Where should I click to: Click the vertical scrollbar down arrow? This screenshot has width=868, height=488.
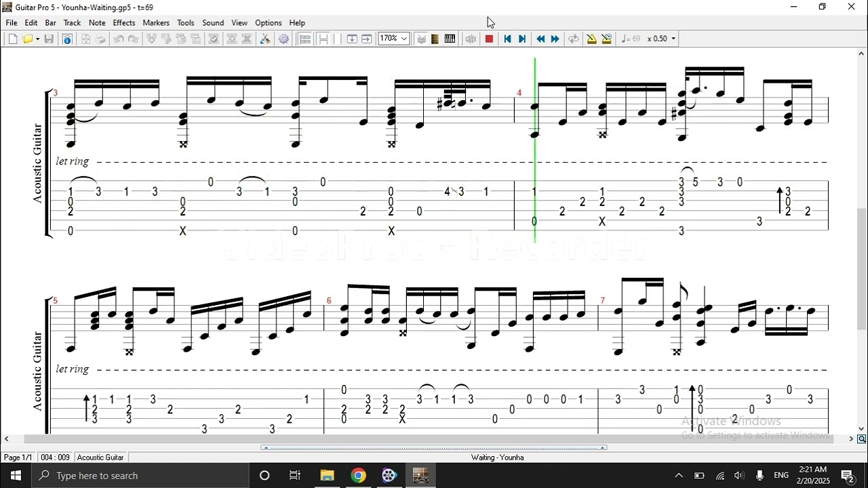click(x=862, y=428)
